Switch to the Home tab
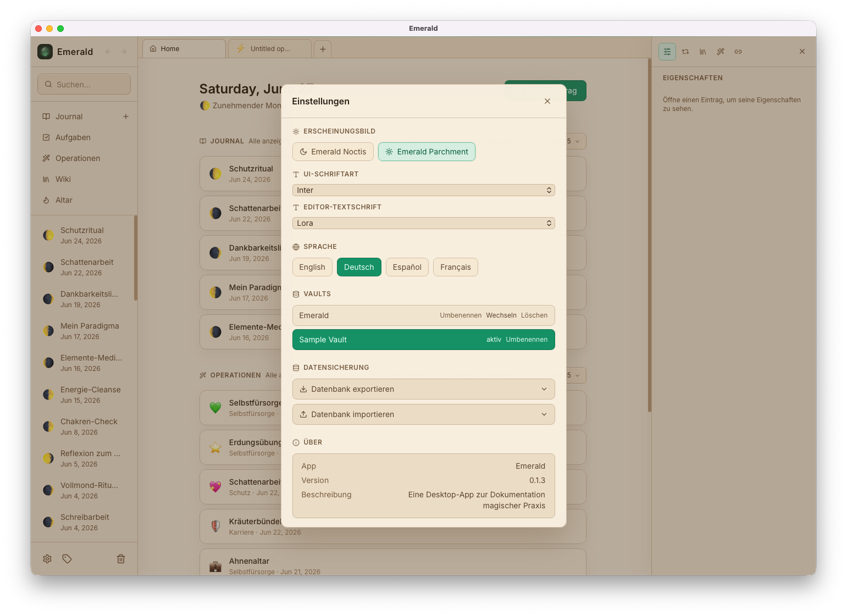The height and width of the screenshot is (616, 847). point(184,49)
